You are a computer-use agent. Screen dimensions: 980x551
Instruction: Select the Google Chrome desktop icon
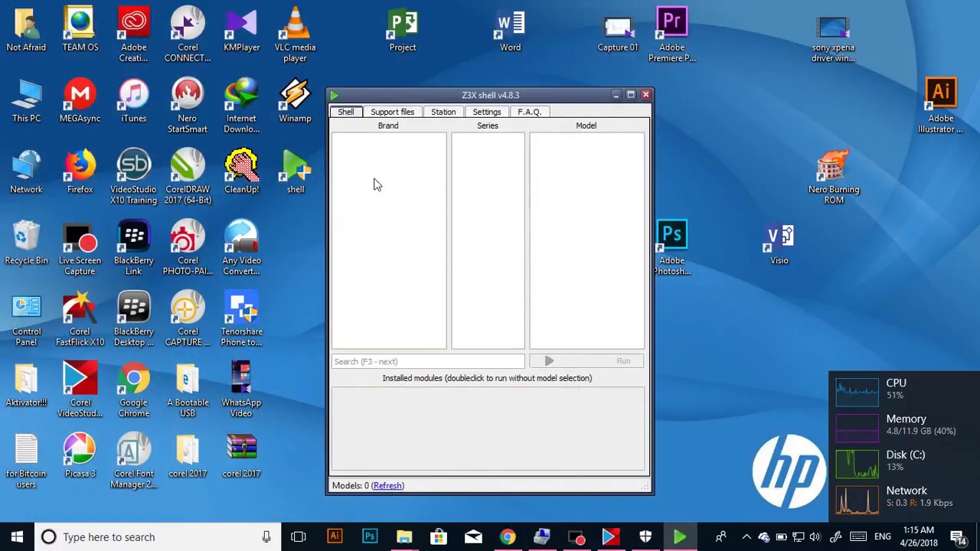pos(133,391)
